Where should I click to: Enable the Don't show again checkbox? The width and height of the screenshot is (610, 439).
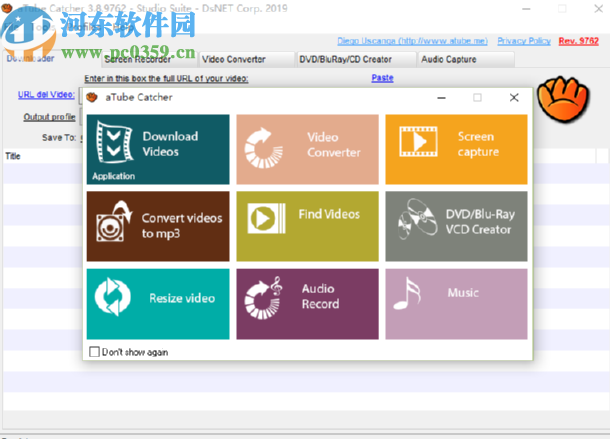click(94, 352)
